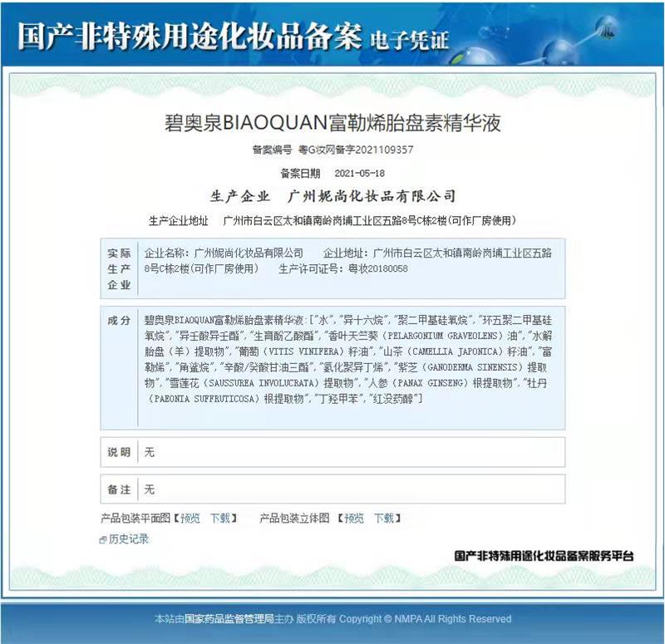The height and width of the screenshot is (644, 665).
Task: Click the 备注 row header
Action: pyautogui.click(x=119, y=489)
